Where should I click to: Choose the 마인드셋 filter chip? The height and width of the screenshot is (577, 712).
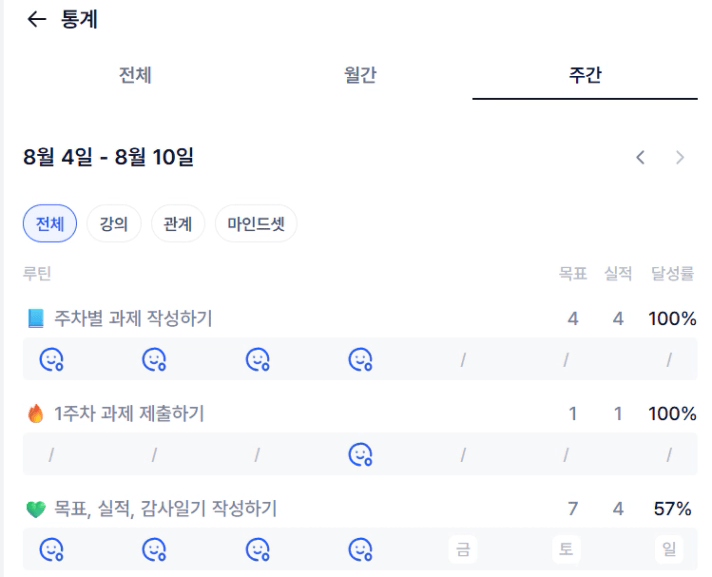coord(256,223)
